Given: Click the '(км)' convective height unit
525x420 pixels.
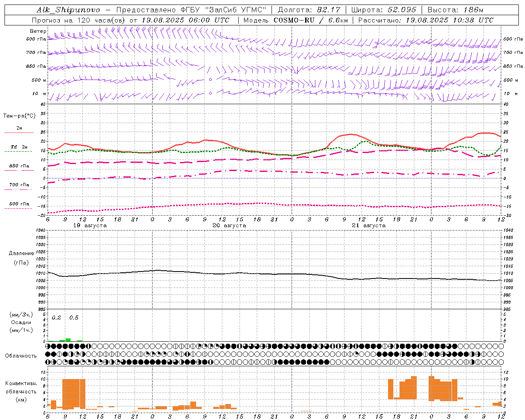Looking at the screenshot, I should point(21,399).
